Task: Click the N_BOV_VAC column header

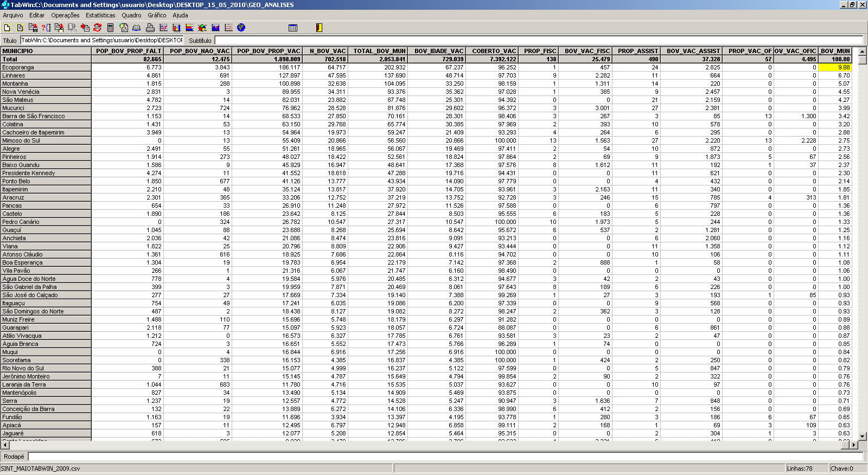Action: point(325,51)
